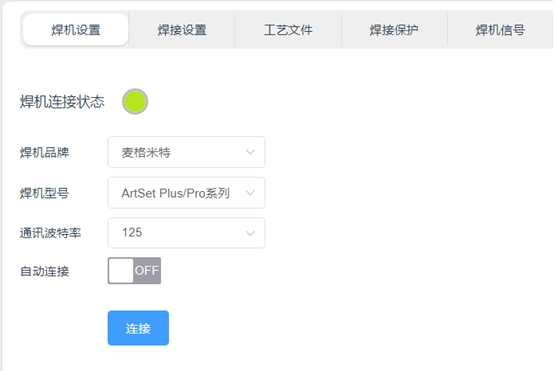Click the 焊机连接状态 label

coord(62,102)
